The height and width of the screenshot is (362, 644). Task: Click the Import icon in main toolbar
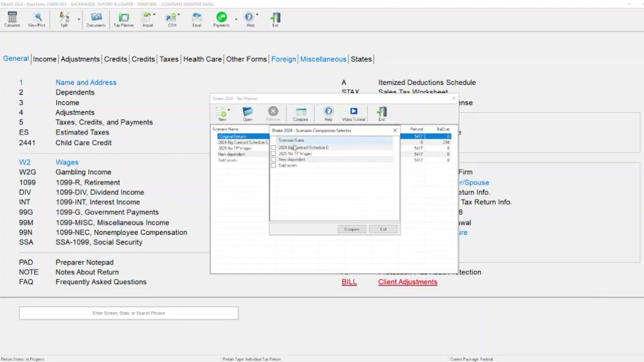tap(147, 20)
